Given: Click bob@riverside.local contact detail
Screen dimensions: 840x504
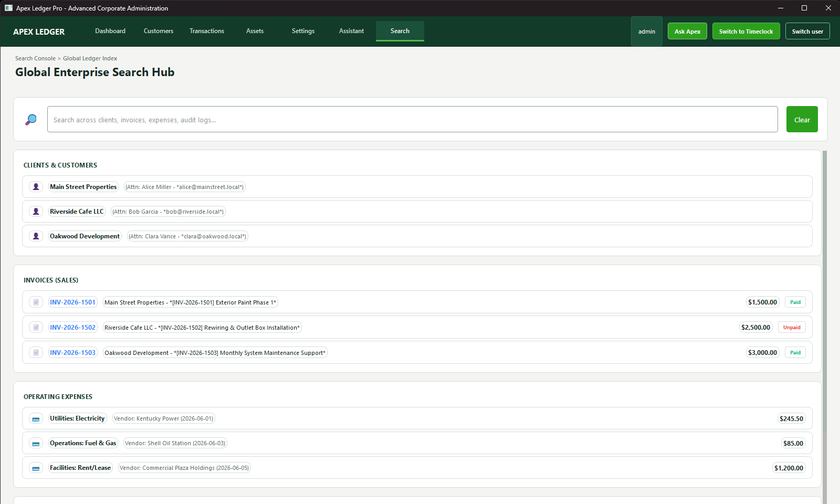Looking at the screenshot, I should pyautogui.click(x=168, y=212).
